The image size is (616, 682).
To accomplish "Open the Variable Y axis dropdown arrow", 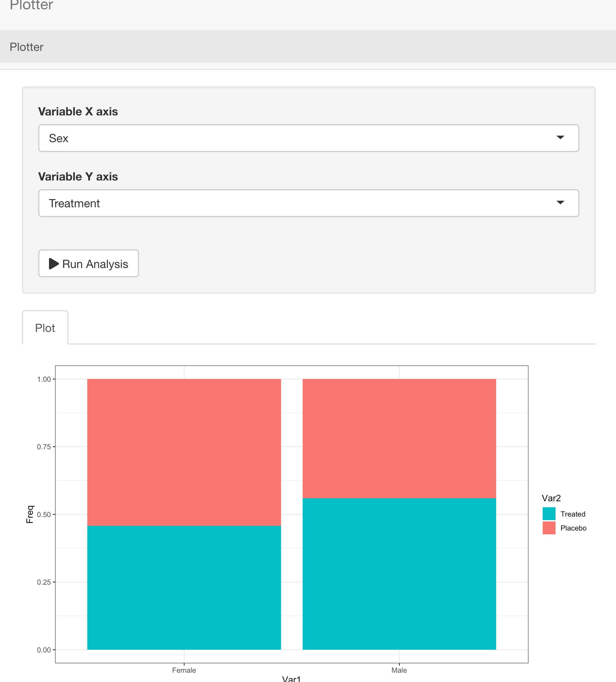I will pos(560,203).
